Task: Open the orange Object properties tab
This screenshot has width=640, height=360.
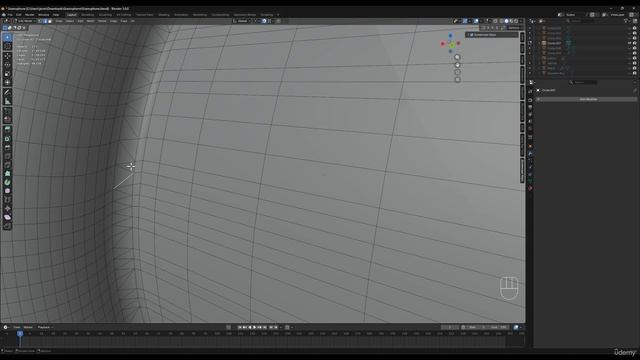Action: 530,146
